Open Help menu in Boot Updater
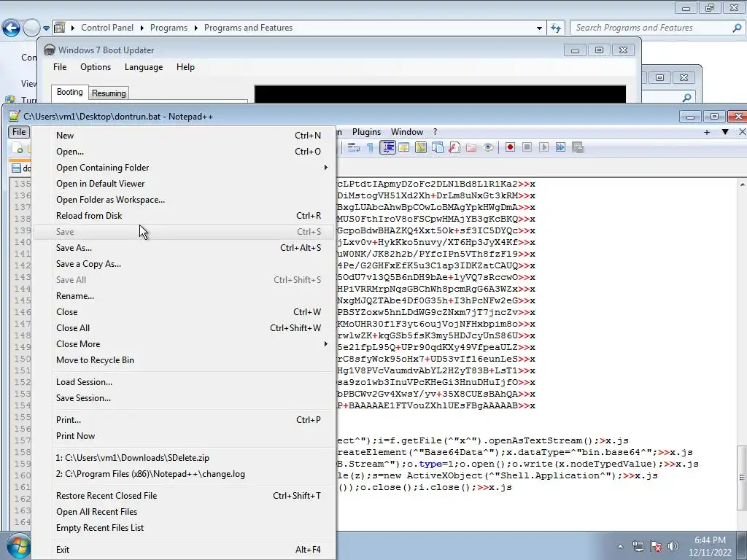The height and width of the screenshot is (560, 747). 185,67
